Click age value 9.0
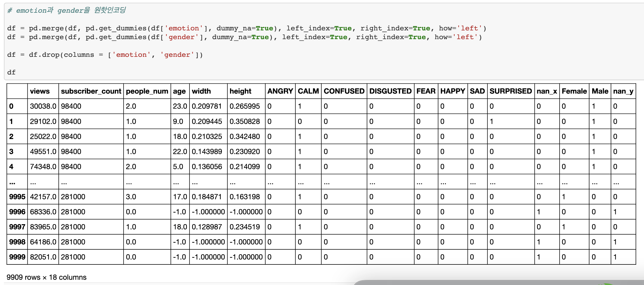The height and width of the screenshot is (285, 644). [178, 121]
